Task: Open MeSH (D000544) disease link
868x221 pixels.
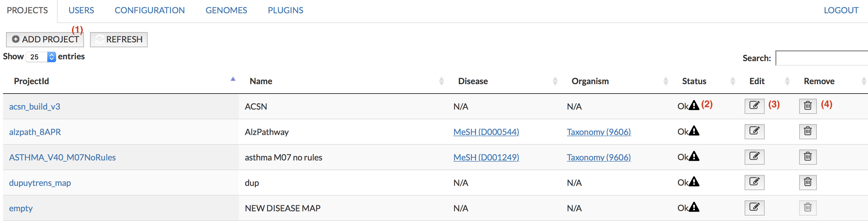Action: (x=486, y=132)
